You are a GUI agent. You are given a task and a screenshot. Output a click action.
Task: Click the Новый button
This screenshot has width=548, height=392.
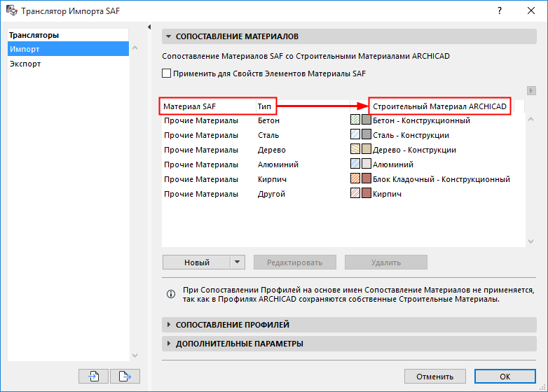coord(197,262)
